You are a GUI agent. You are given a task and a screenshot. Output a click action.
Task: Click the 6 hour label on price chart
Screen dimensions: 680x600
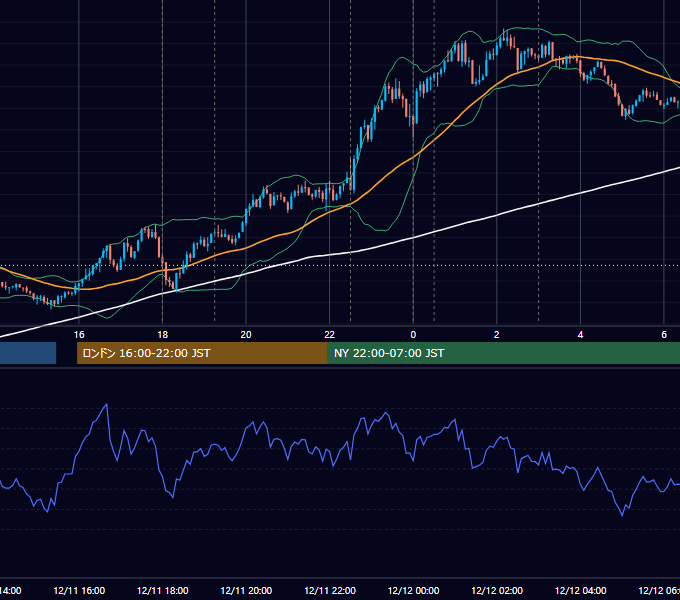click(664, 334)
